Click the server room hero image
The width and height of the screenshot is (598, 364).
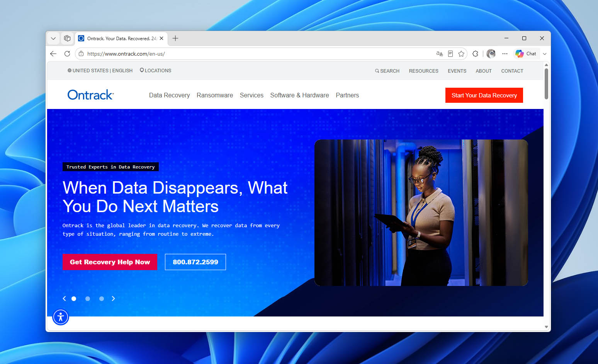[x=421, y=213]
